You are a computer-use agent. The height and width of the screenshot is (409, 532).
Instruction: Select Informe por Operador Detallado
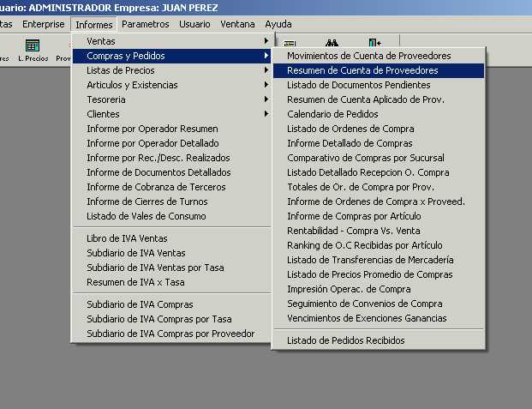(171, 143)
